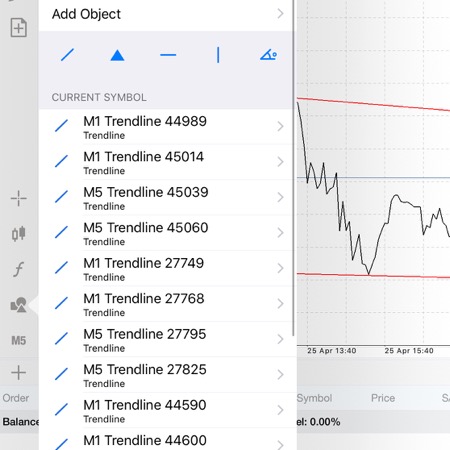Click trendline icon of M5 Trendline 27825
The width and height of the screenshot is (450, 450).
pyautogui.click(x=61, y=374)
